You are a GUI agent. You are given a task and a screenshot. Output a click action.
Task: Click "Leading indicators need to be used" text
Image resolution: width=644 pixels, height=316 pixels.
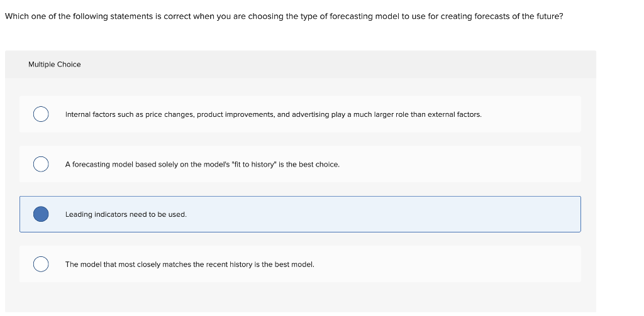[x=126, y=215]
